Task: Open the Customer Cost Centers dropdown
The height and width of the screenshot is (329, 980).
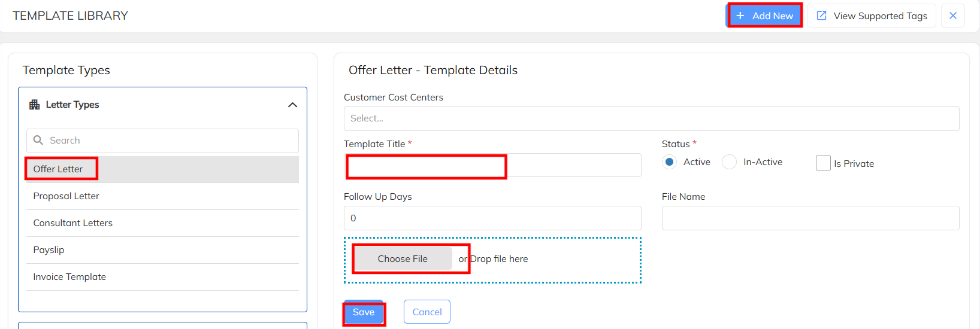Action: tap(651, 118)
